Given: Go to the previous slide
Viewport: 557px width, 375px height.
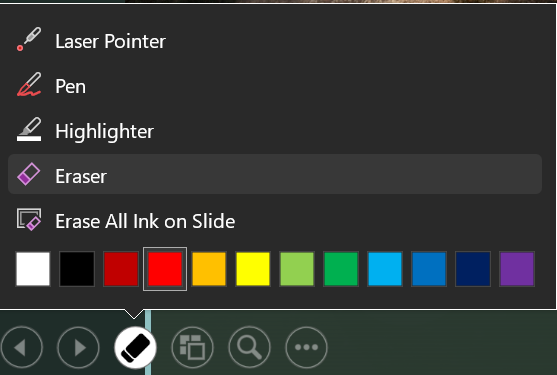Looking at the screenshot, I should pos(22,347).
